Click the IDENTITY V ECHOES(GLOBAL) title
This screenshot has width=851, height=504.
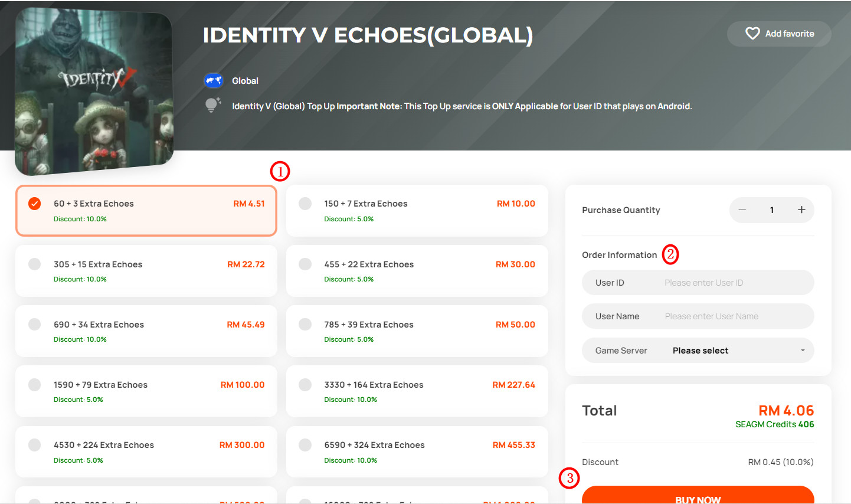[368, 35]
